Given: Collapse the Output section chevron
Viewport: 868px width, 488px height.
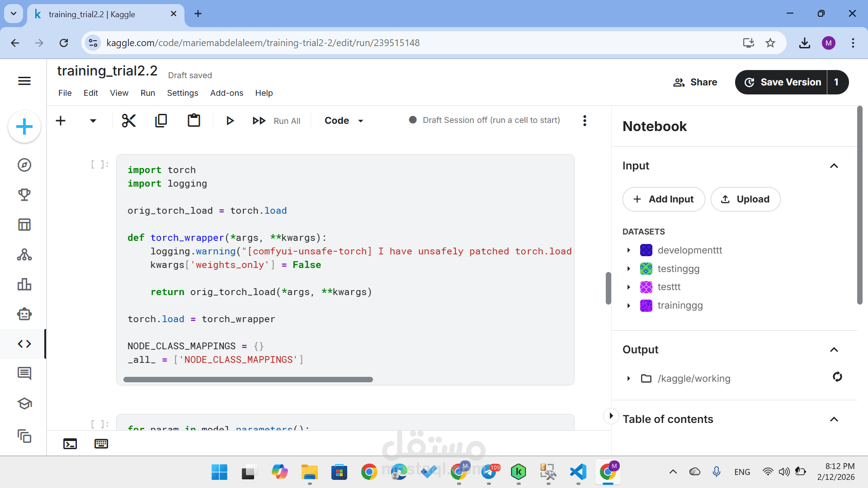Looking at the screenshot, I should 834,350.
